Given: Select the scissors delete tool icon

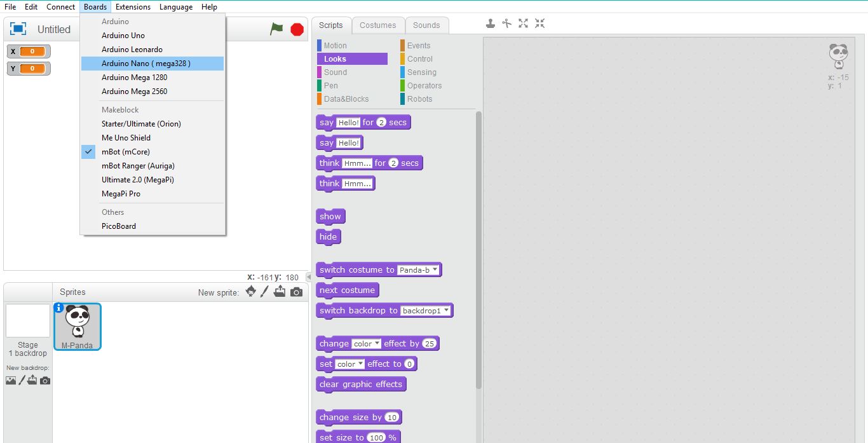Looking at the screenshot, I should pos(506,24).
